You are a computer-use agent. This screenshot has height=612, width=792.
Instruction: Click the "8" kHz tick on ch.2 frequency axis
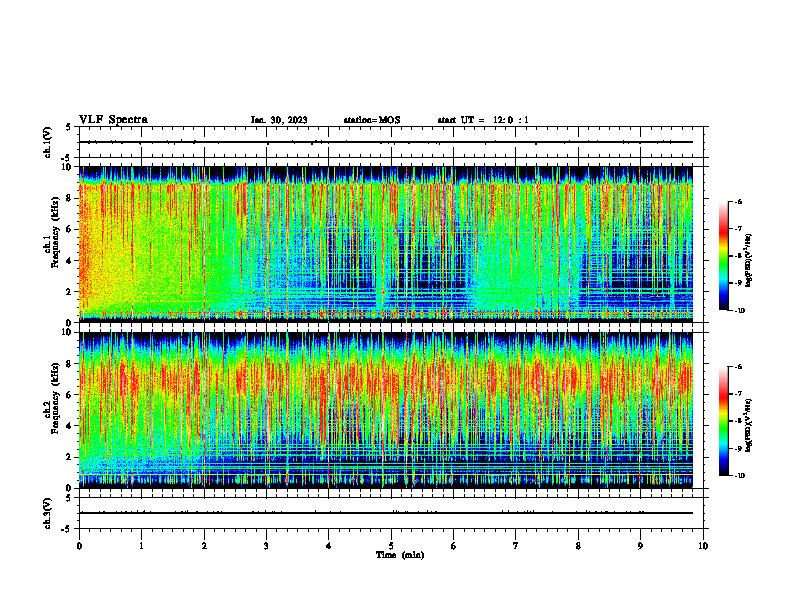(x=70, y=364)
